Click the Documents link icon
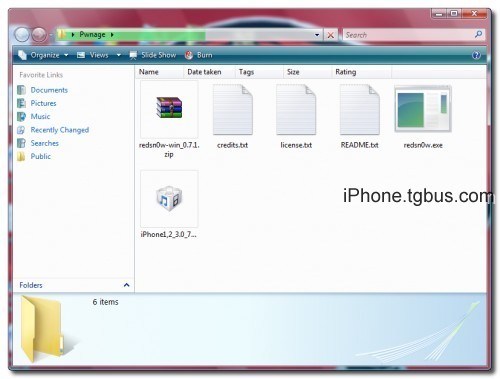Viewport: 500px width, 379px height. point(21,90)
